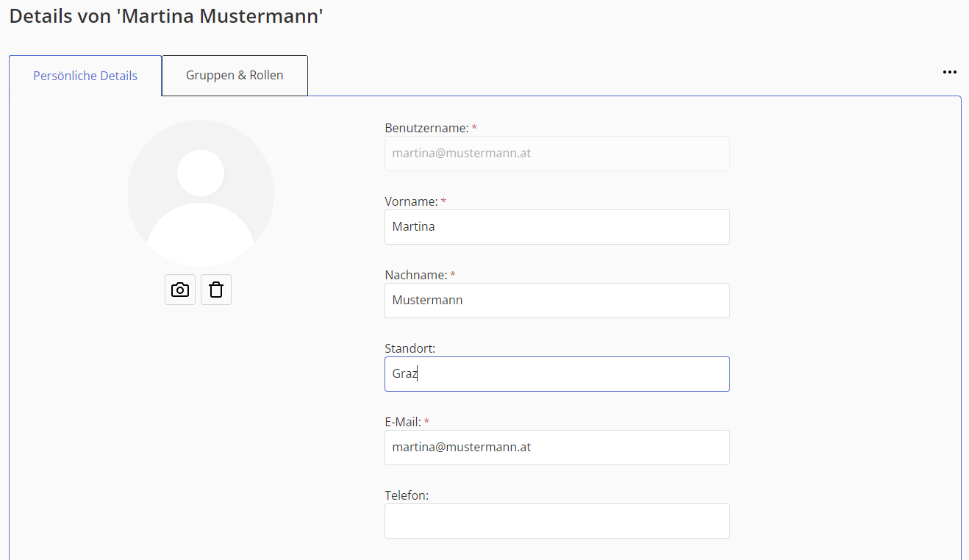Focus the Vorname field containing Martina
This screenshot has height=560, width=969.
[x=557, y=227]
